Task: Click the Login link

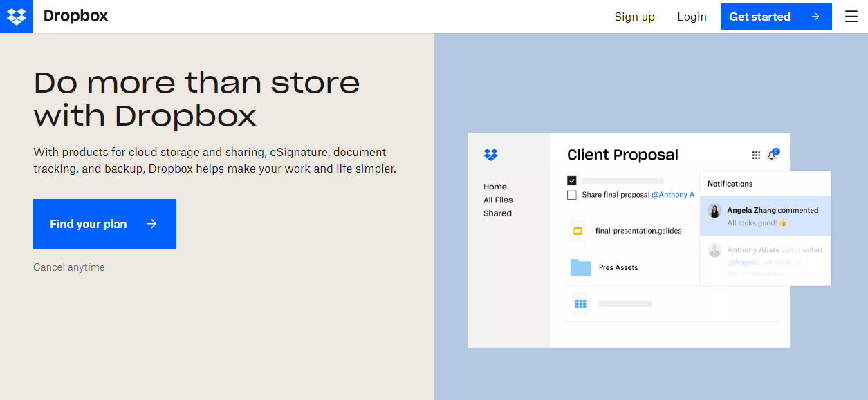Action: coord(692,17)
